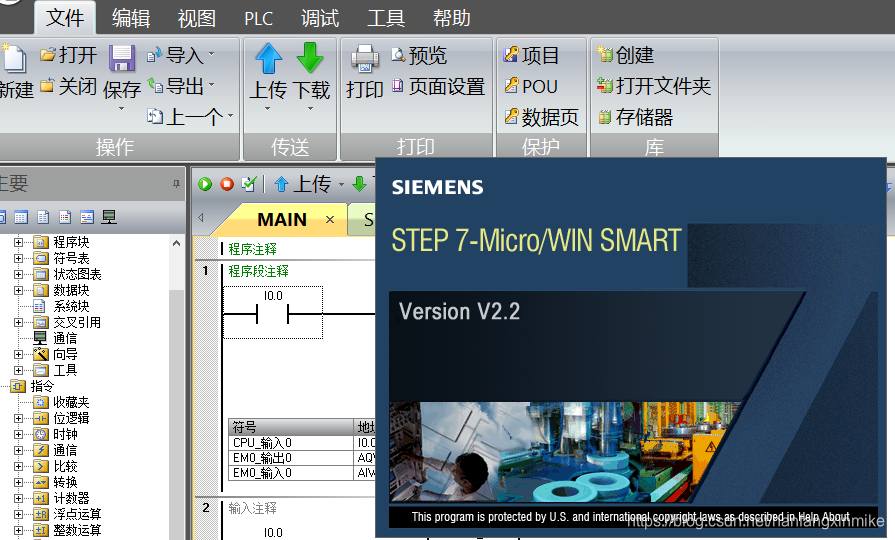This screenshot has width=895, height=540.
Task: Click the red STOP icon in editor toolbar
Action: coord(227,184)
